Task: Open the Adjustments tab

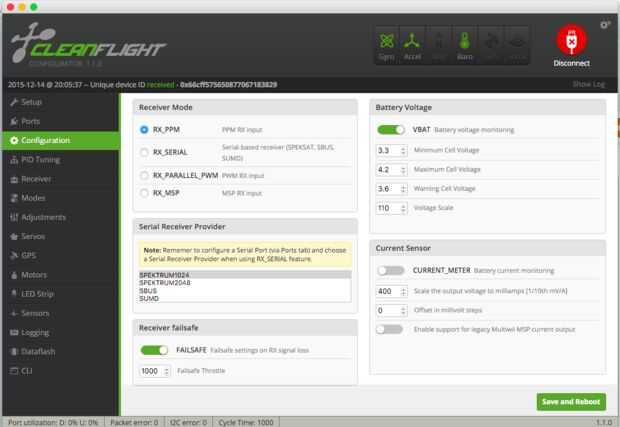Action: pos(60,217)
